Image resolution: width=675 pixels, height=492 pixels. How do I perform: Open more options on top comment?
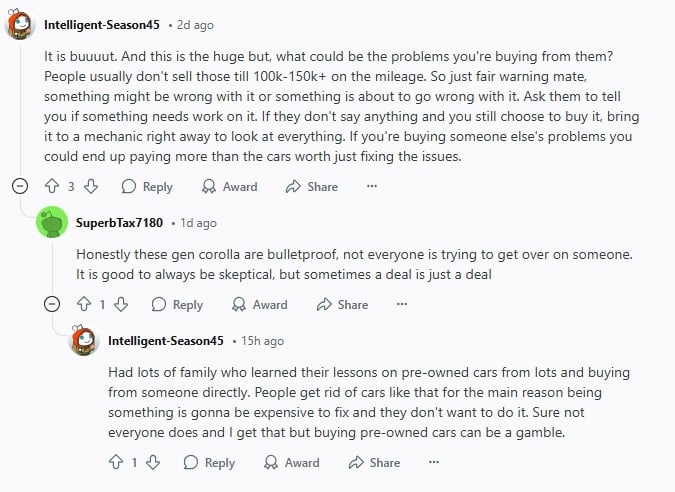click(x=372, y=186)
